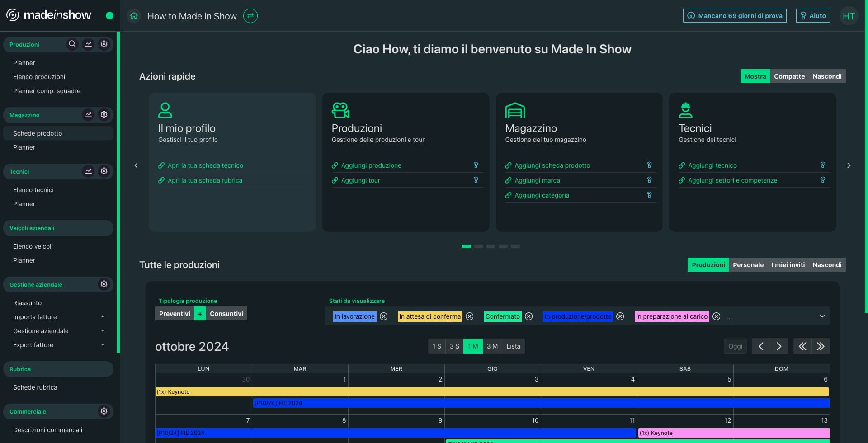868x443 pixels.
Task: Open Gestione aziendale settings gear
Action: coord(104,284)
